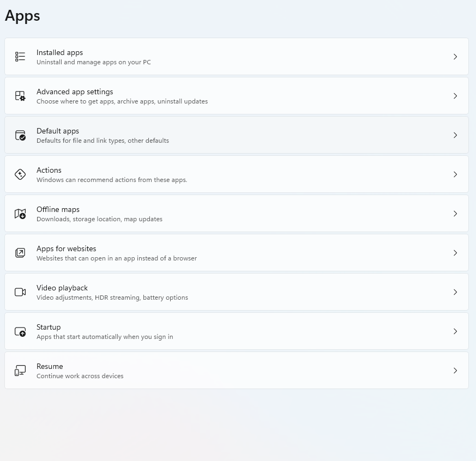Viewport: 476px width, 461px height.
Task: Expand Installed apps using its chevron
Action: pos(455,57)
